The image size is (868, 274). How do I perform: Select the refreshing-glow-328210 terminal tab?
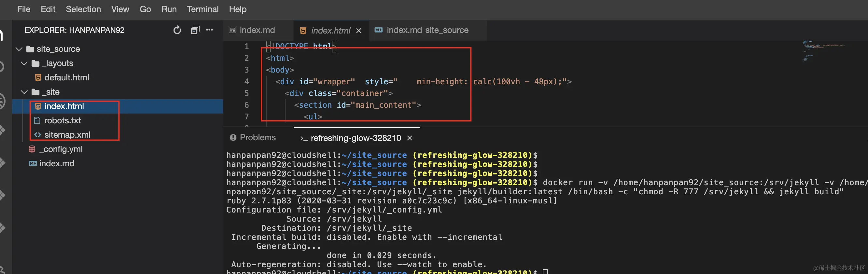356,138
